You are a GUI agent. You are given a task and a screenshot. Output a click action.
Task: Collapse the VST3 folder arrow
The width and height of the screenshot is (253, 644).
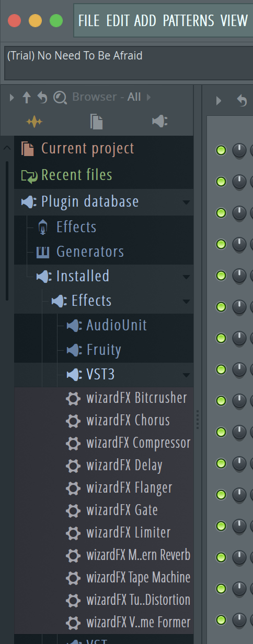click(x=187, y=375)
